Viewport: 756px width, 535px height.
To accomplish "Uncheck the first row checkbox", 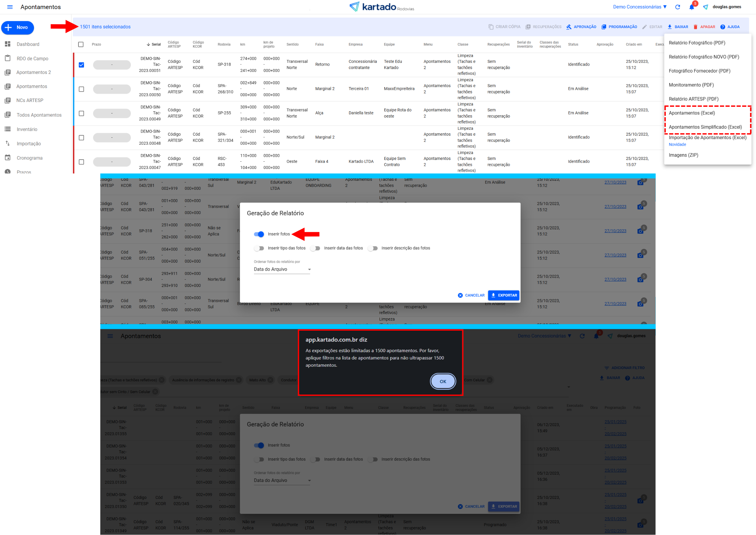I will click(x=81, y=65).
